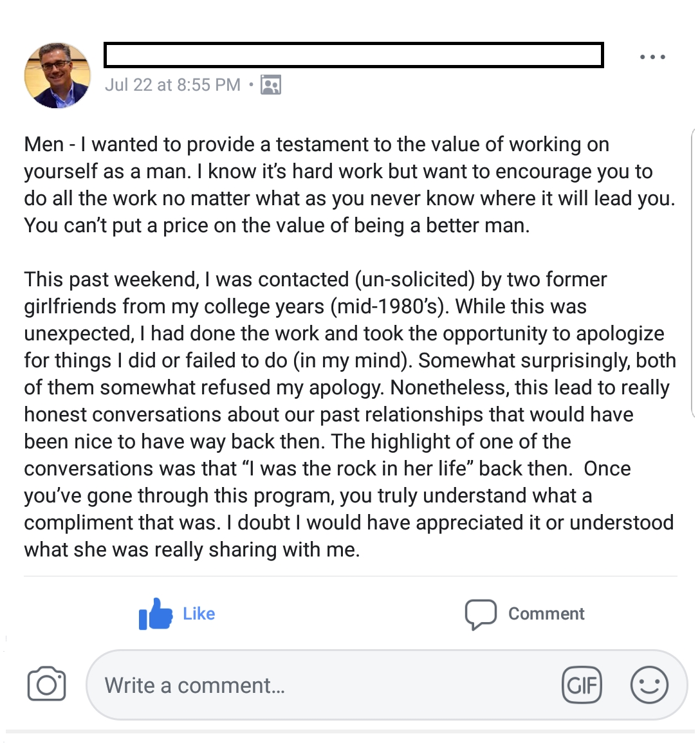Click the Comment speech bubble icon
The width and height of the screenshot is (700, 745).
point(481,614)
